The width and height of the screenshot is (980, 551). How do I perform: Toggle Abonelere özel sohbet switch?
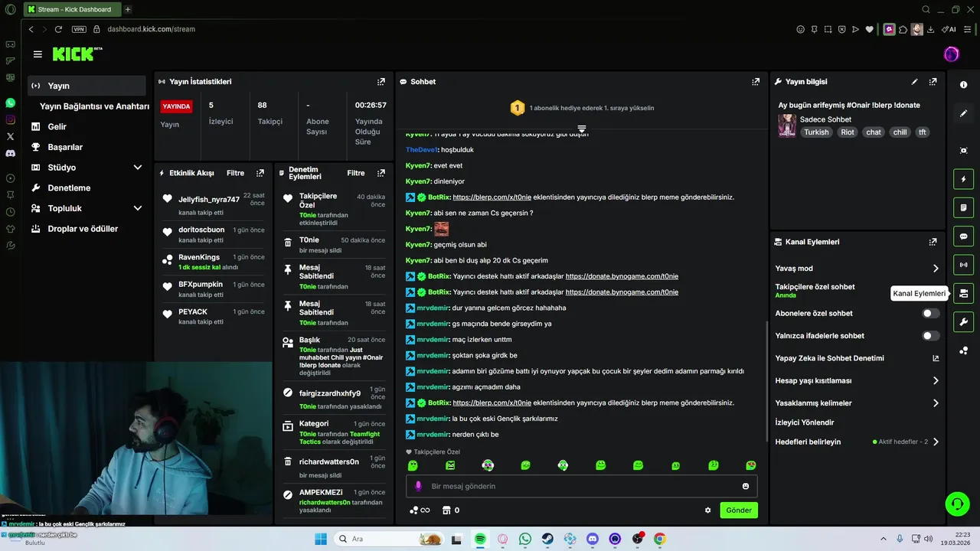pos(930,313)
